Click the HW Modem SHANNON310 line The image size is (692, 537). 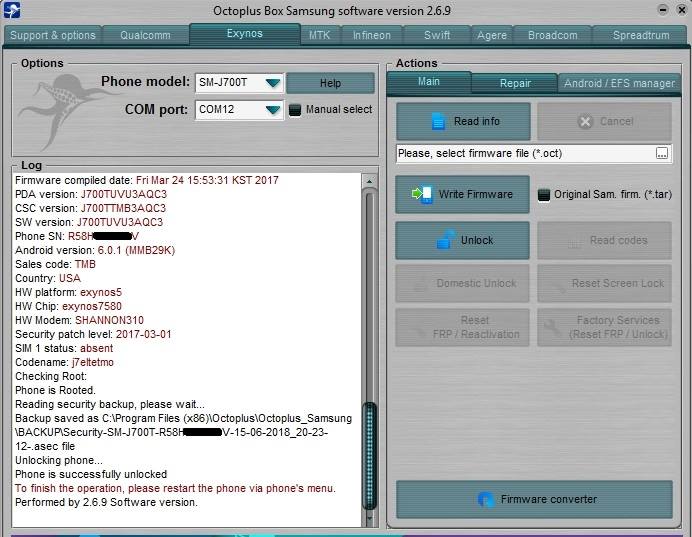pyautogui.click(x=79, y=320)
